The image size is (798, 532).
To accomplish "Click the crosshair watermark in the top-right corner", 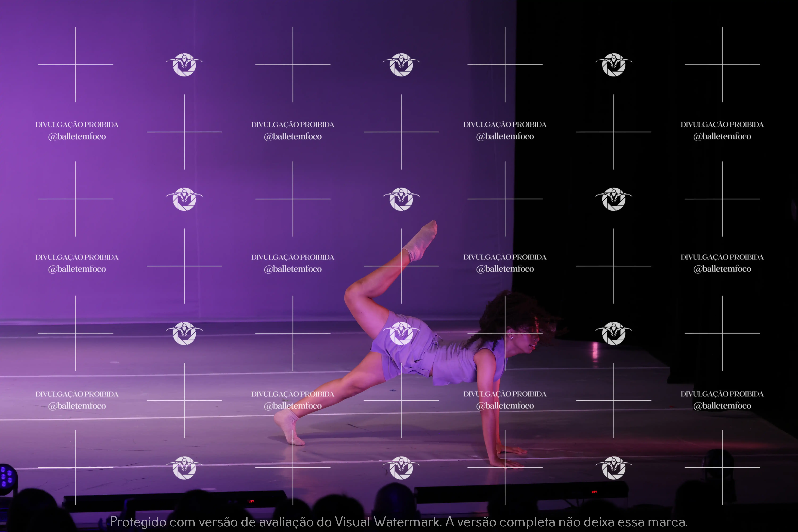I will 722,65.
